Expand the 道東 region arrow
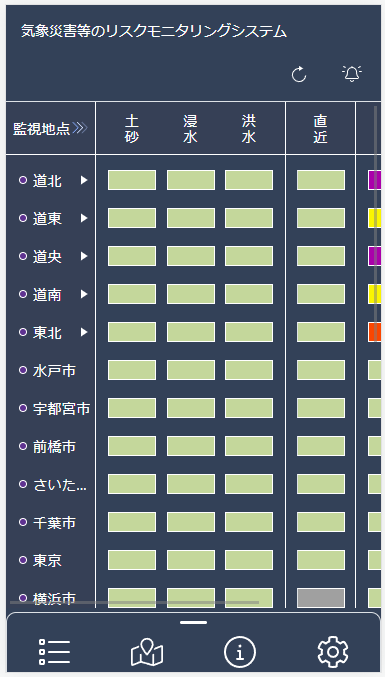 [84, 218]
